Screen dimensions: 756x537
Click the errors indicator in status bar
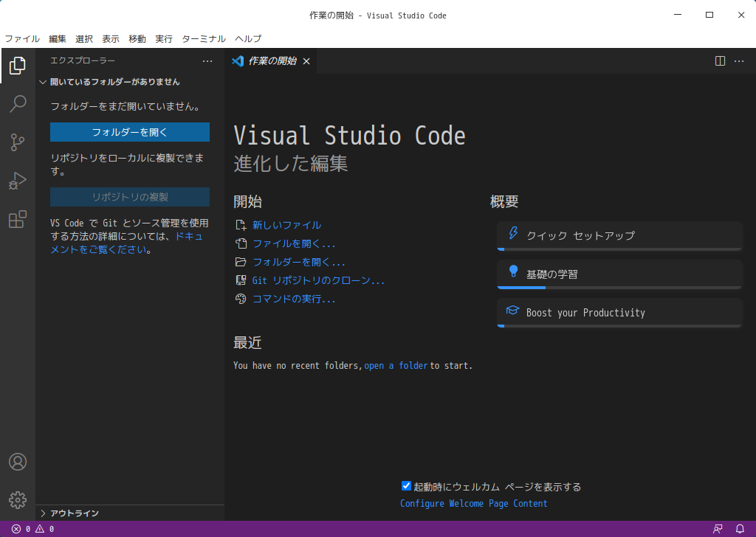tap(21, 529)
